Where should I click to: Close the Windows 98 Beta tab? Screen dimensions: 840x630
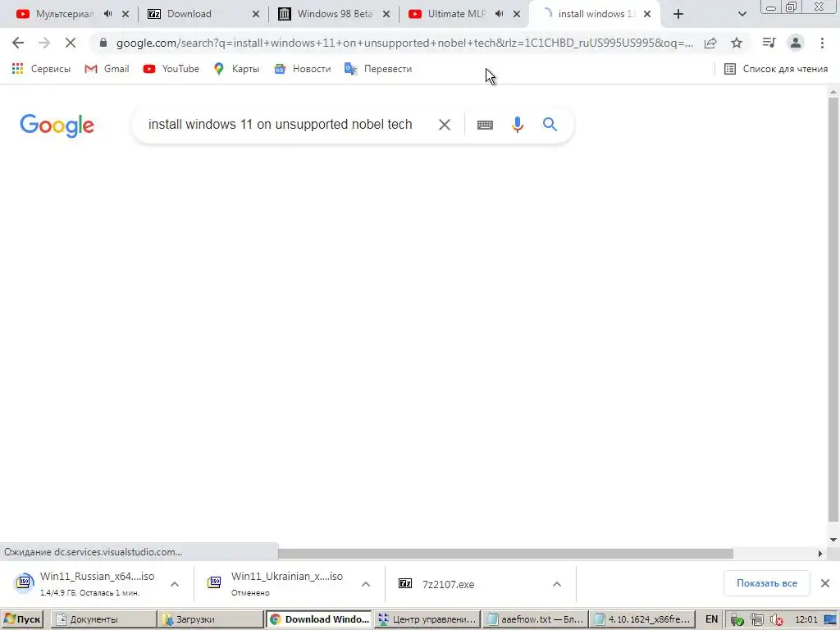[386, 15]
